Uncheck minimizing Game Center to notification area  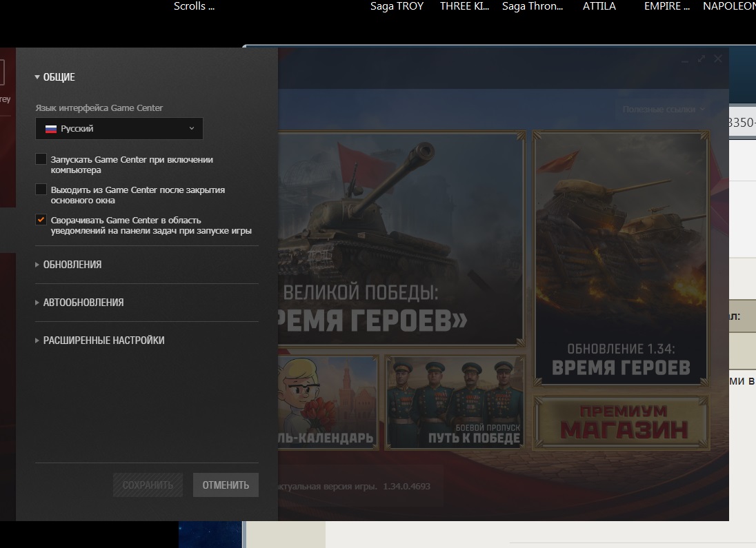[41, 221]
